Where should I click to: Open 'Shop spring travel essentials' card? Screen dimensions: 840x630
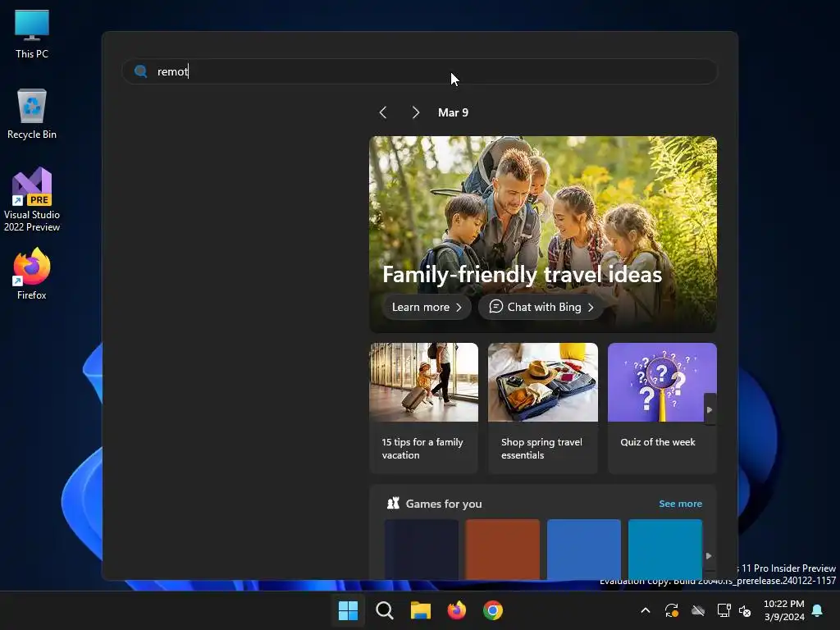543,409
